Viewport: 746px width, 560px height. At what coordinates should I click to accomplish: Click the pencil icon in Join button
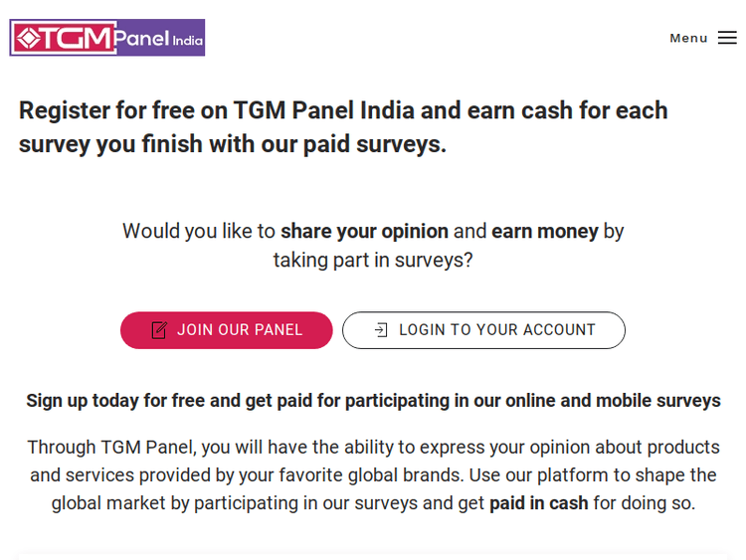(159, 330)
